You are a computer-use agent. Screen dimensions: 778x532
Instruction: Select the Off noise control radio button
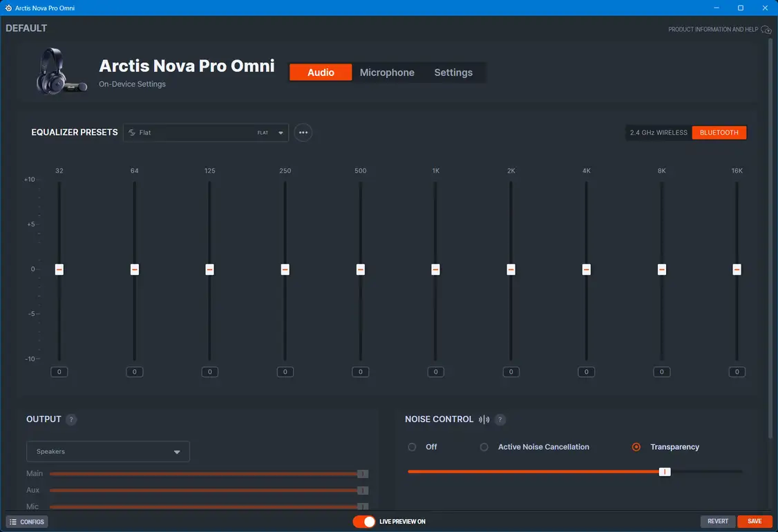point(412,446)
